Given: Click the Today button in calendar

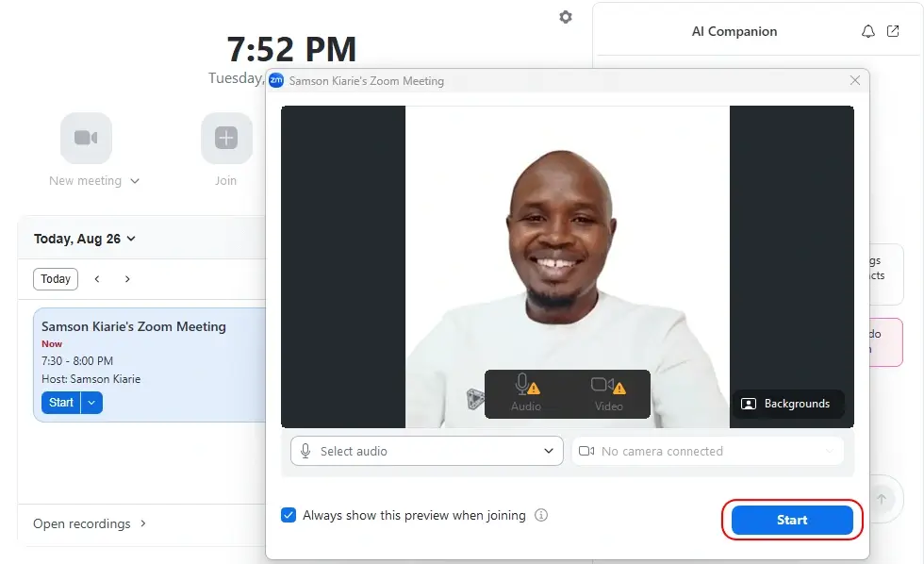Looking at the screenshot, I should tap(56, 279).
